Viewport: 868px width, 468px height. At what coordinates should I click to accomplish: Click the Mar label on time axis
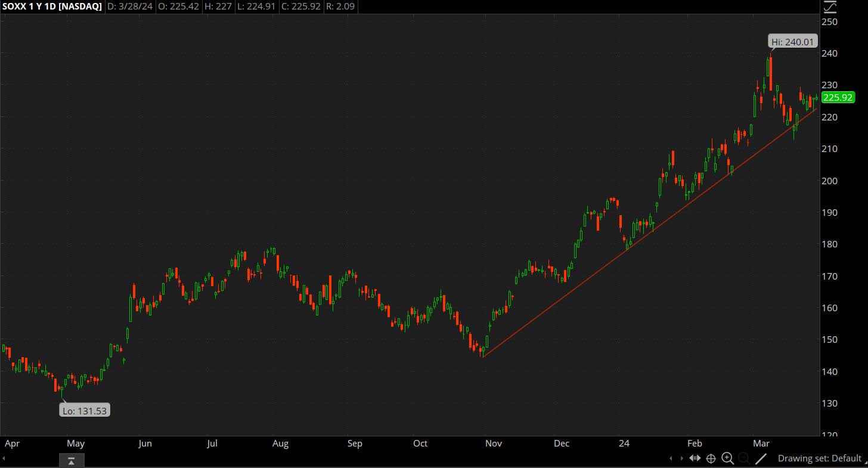click(x=761, y=444)
